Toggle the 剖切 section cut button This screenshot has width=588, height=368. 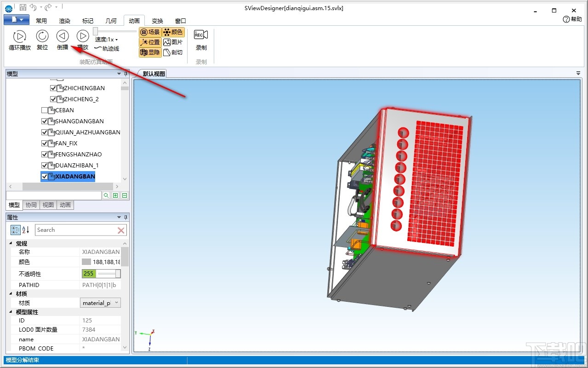pyautogui.click(x=173, y=52)
